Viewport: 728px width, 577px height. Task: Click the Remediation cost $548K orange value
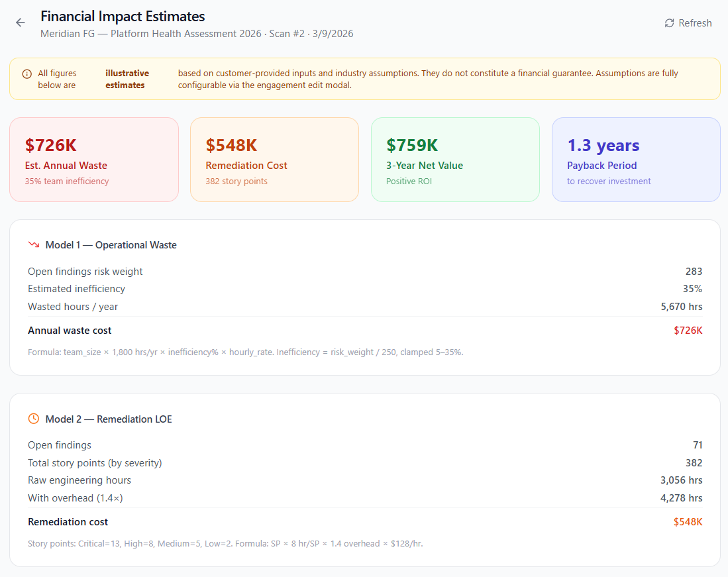[688, 522]
